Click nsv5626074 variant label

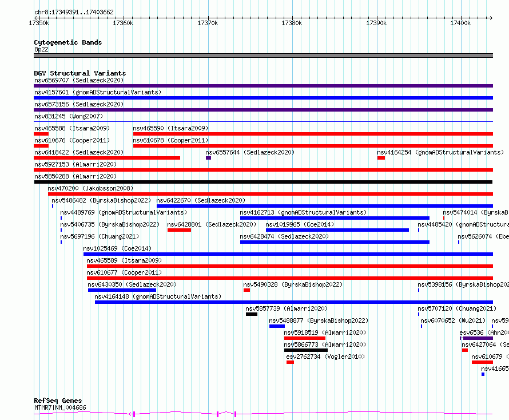pyautogui.click(x=483, y=236)
